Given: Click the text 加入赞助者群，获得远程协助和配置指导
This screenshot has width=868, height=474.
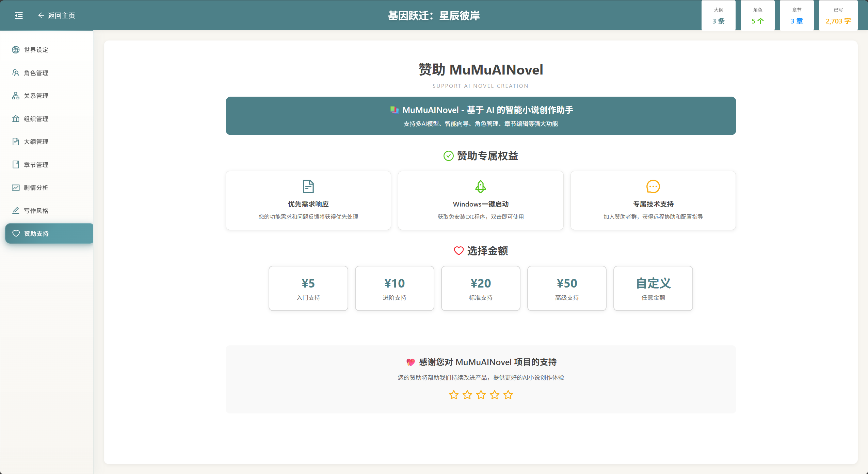Looking at the screenshot, I should coord(653,217).
